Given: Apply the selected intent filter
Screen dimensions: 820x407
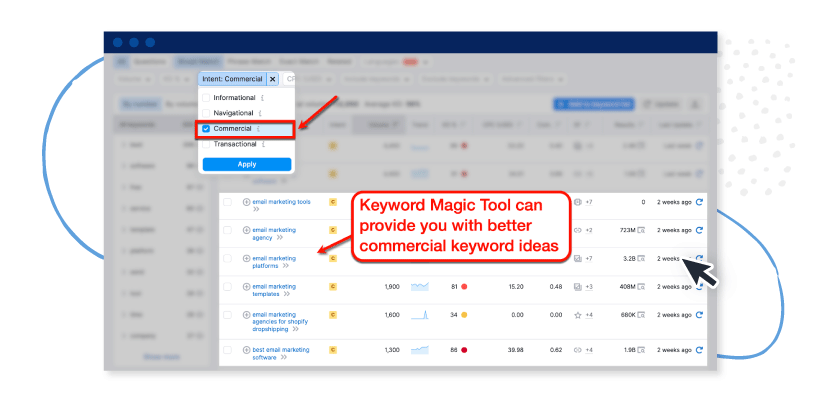Looking at the screenshot, I should point(246,164).
